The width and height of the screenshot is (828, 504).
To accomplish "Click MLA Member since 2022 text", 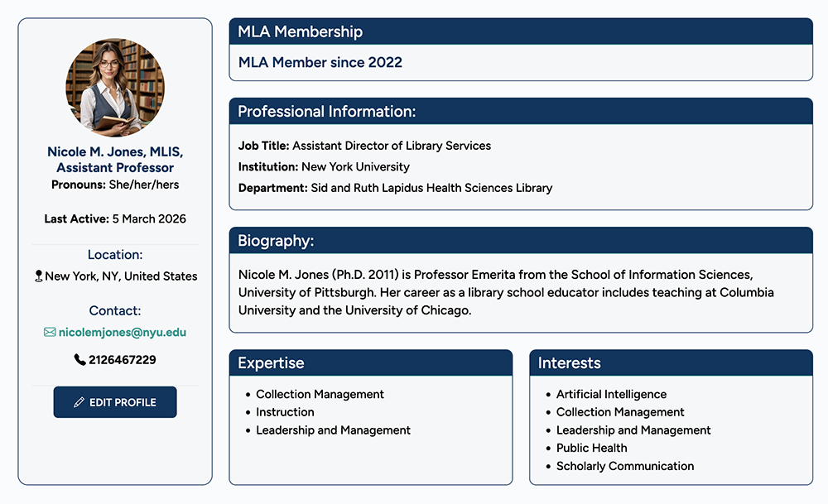I will 320,63.
